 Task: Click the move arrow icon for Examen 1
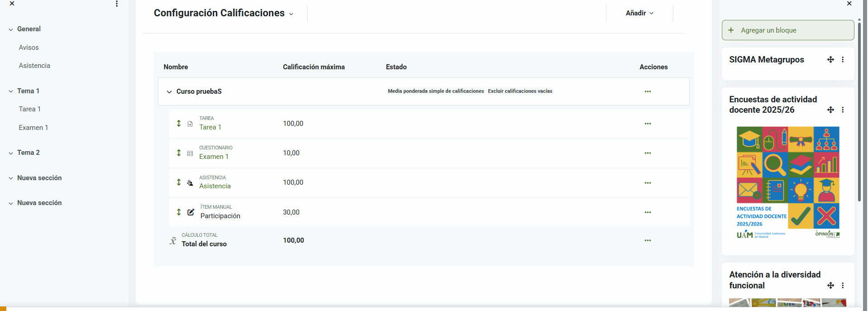[179, 153]
